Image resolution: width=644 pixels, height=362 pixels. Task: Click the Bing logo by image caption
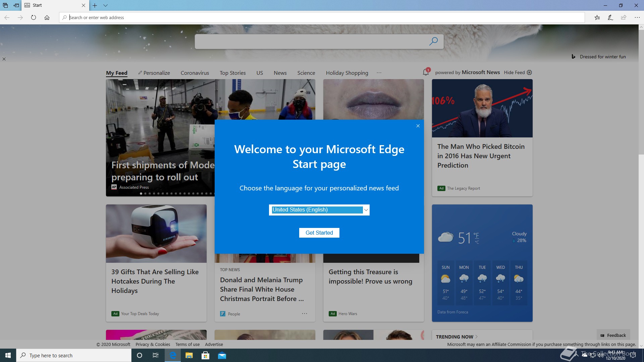(x=574, y=57)
